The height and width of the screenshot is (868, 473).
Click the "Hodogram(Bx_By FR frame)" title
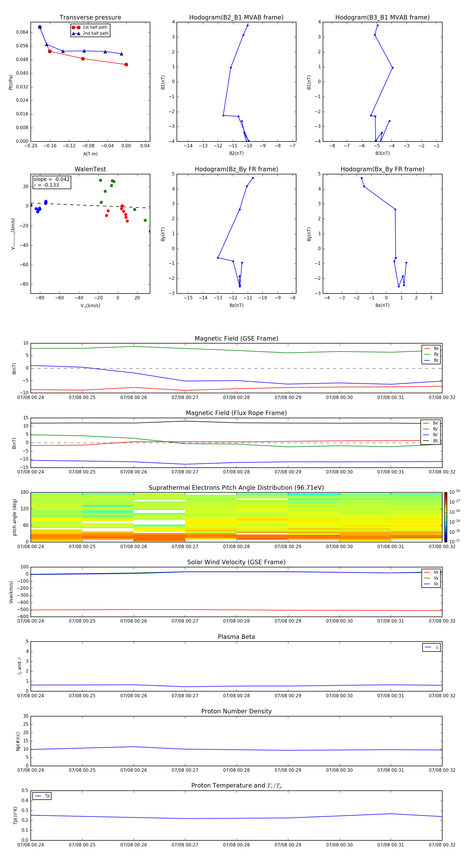(382, 169)
